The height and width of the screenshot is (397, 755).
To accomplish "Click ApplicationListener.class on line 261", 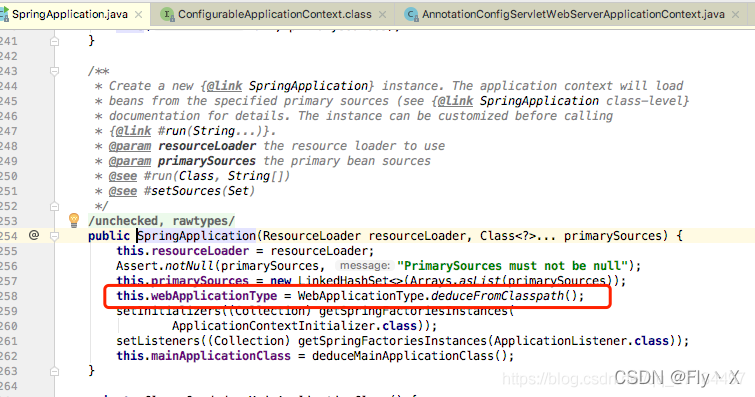I will [581, 341].
